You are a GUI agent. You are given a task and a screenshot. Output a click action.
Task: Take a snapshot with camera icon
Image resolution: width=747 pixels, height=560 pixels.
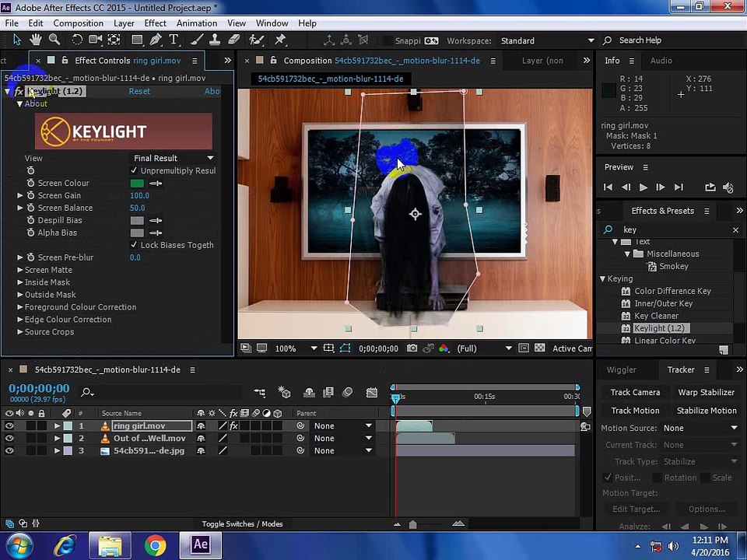point(412,348)
